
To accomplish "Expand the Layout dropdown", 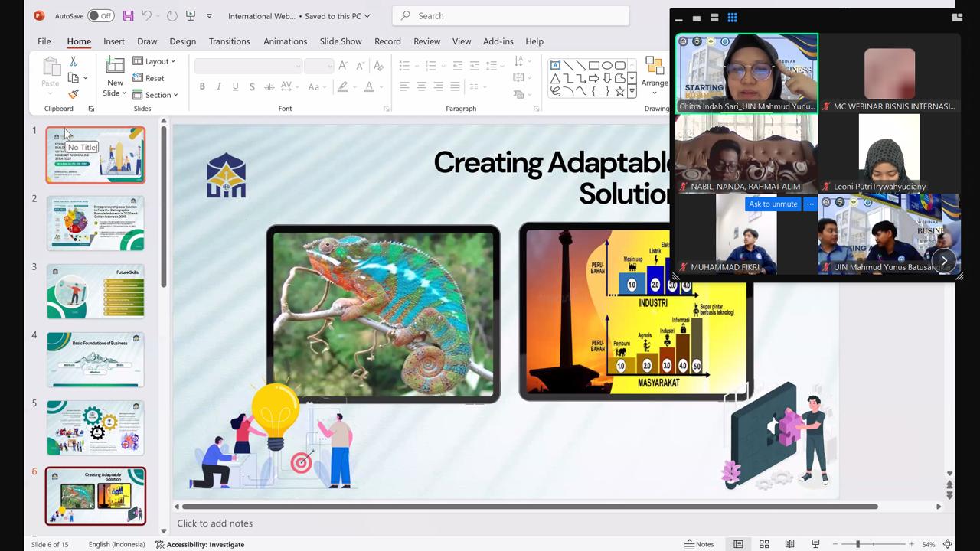I will click(x=154, y=61).
